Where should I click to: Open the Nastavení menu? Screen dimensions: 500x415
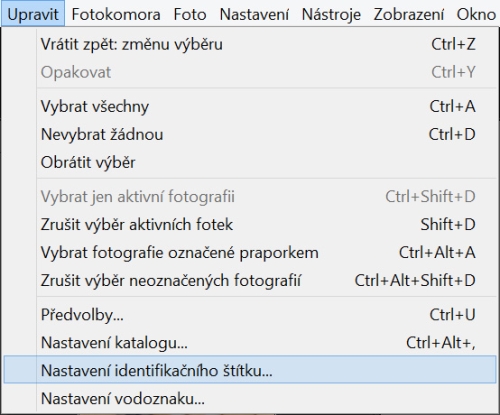[254, 14]
